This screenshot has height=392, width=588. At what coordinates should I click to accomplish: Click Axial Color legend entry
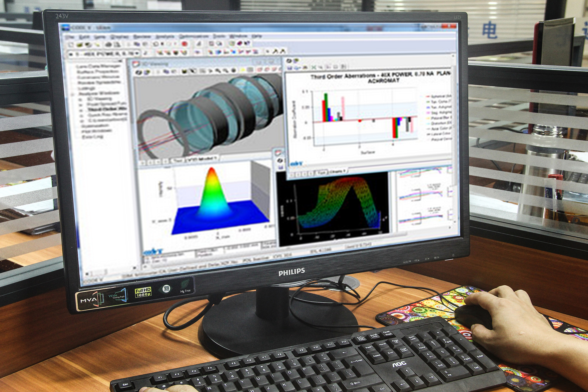[x=439, y=129]
